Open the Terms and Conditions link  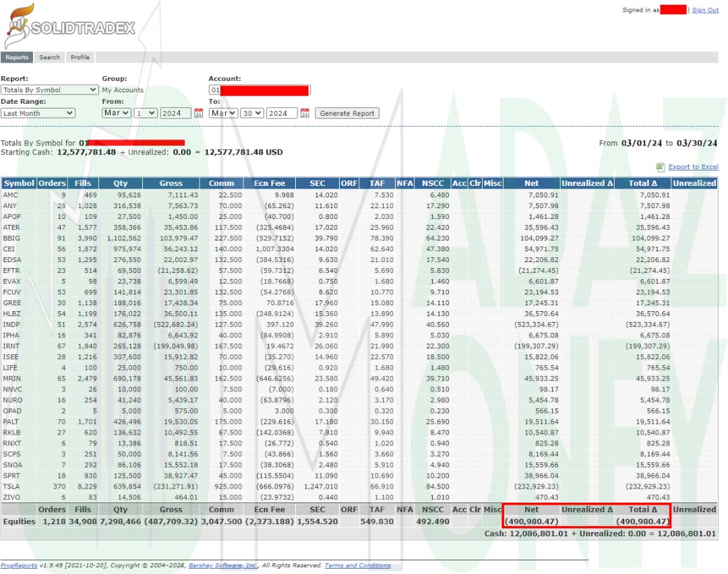[x=357, y=565]
